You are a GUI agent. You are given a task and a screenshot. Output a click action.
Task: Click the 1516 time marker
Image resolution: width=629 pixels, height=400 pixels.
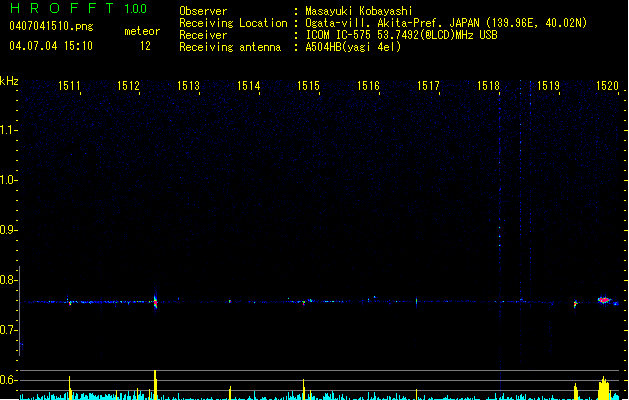(368, 86)
